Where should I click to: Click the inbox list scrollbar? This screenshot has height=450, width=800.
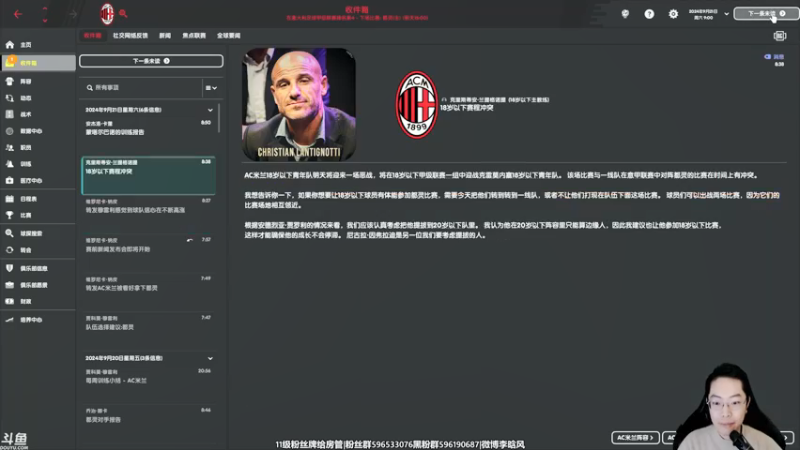click(x=219, y=118)
